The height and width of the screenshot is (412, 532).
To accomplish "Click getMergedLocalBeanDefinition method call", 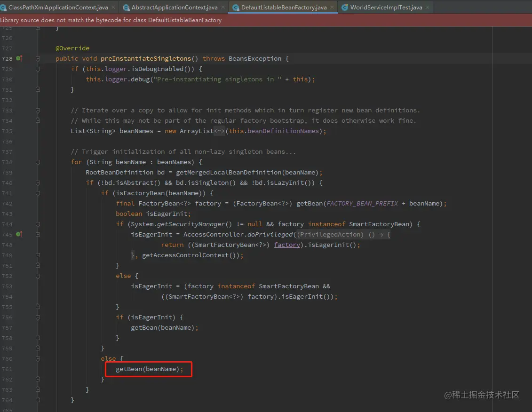I will 230,173.
